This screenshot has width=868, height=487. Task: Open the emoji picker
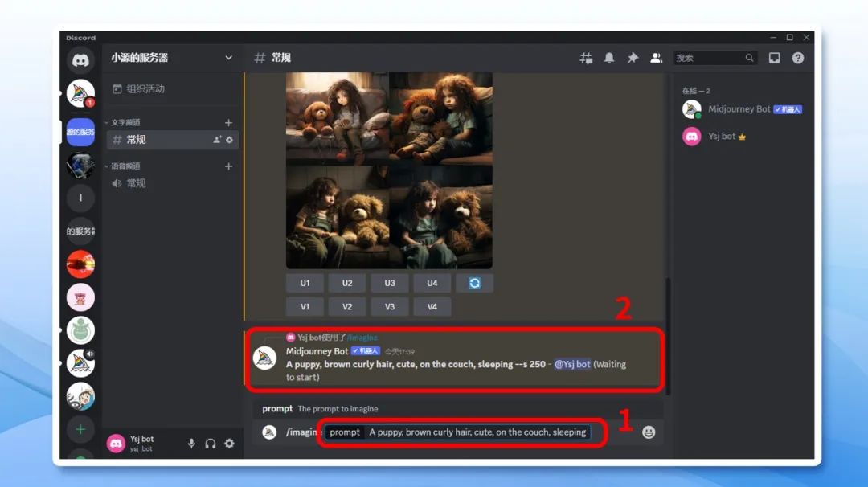[x=649, y=432]
